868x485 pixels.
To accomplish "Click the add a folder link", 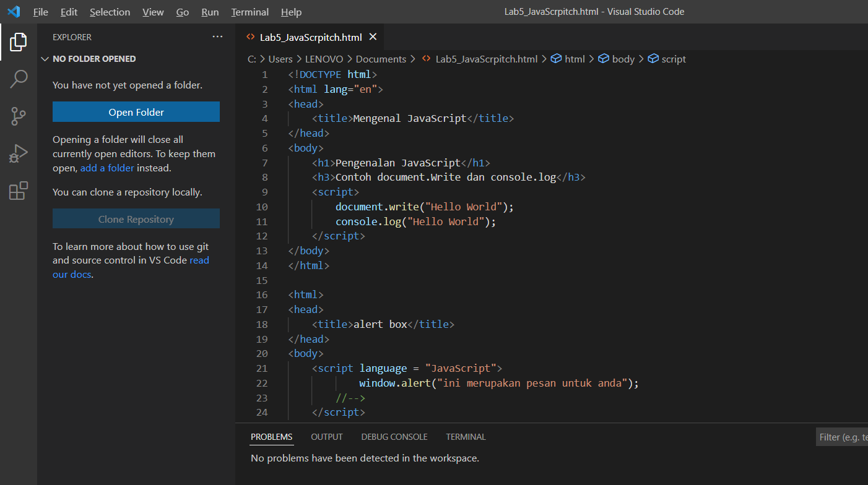I will (x=106, y=168).
